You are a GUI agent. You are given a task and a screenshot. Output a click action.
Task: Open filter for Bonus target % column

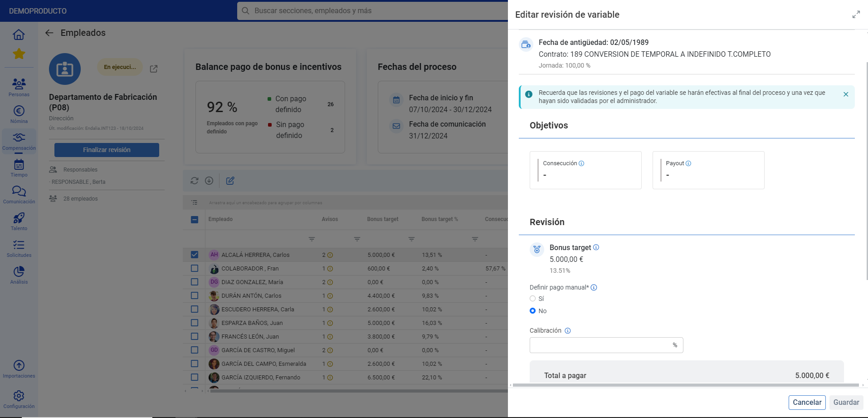pos(475,239)
